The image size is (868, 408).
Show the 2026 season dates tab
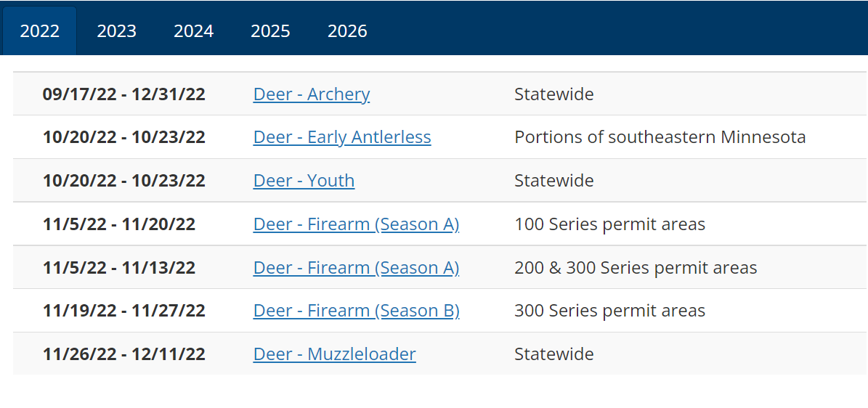tap(347, 30)
